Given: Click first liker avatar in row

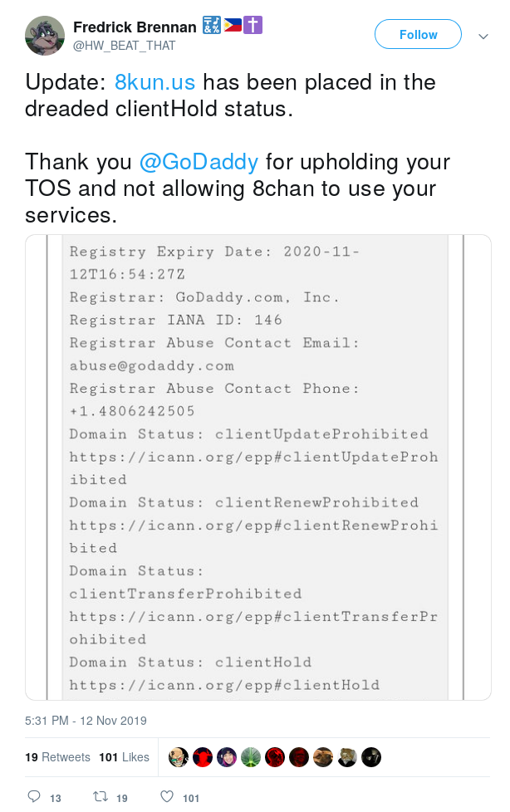Looking at the screenshot, I should (179, 757).
